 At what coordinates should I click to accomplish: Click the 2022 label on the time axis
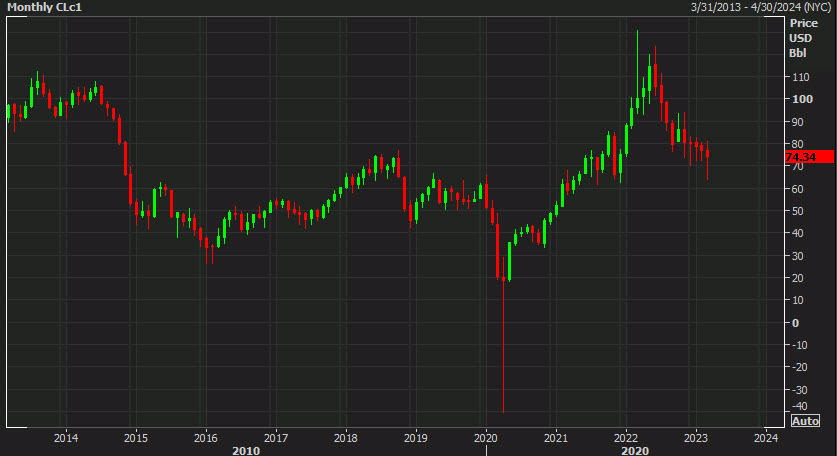click(626, 438)
